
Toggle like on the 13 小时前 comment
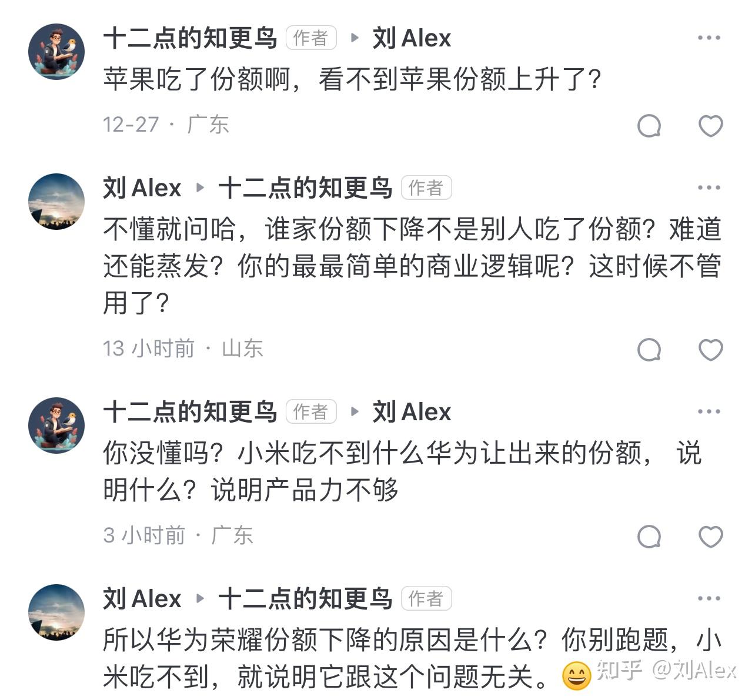tap(710, 350)
